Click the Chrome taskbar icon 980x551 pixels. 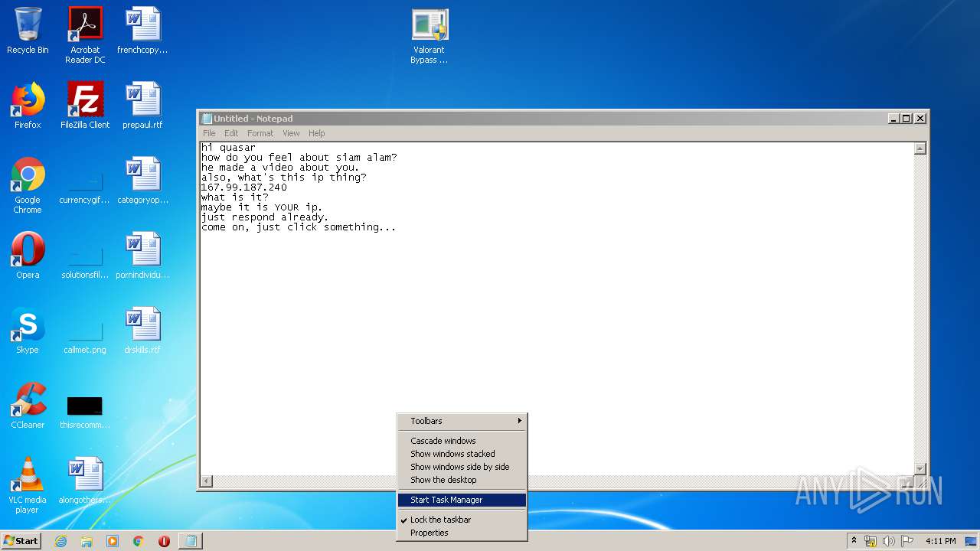(x=139, y=541)
